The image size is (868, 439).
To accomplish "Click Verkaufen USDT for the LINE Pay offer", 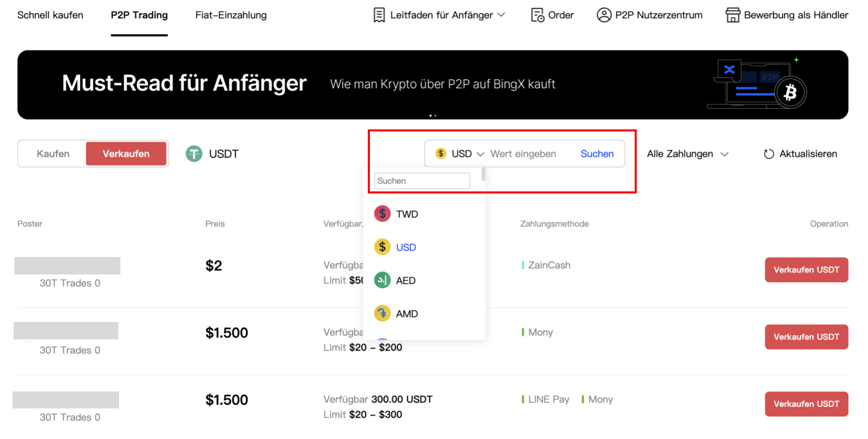I will click(806, 404).
